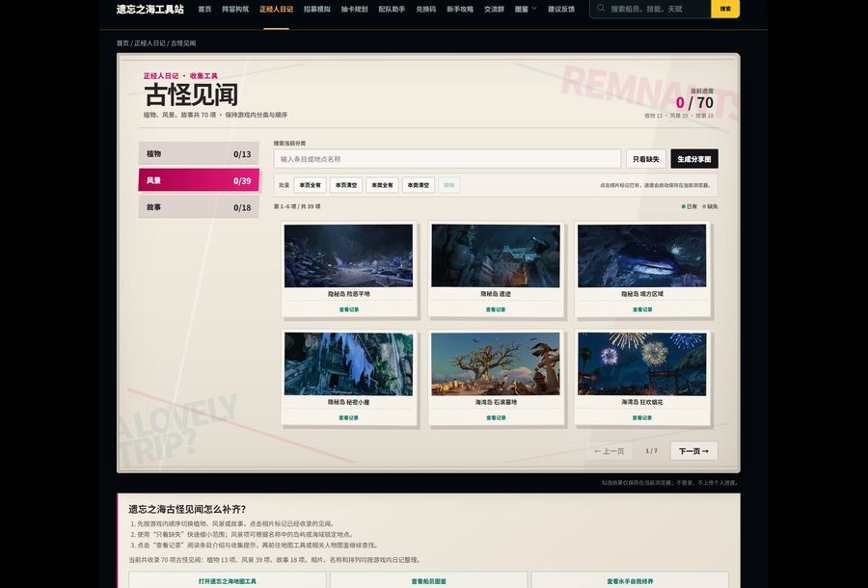Screen dimensions: 868x588
Task: Click the 生成分享图 button
Action: click(694, 159)
